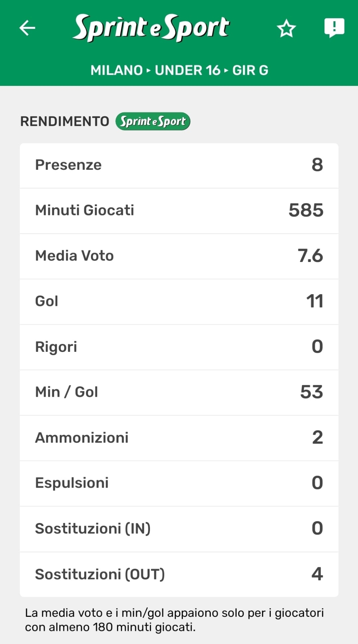Screen dimensions: 358x644
Task: Tap the green Sprint e Sport badge
Action: (x=153, y=121)
